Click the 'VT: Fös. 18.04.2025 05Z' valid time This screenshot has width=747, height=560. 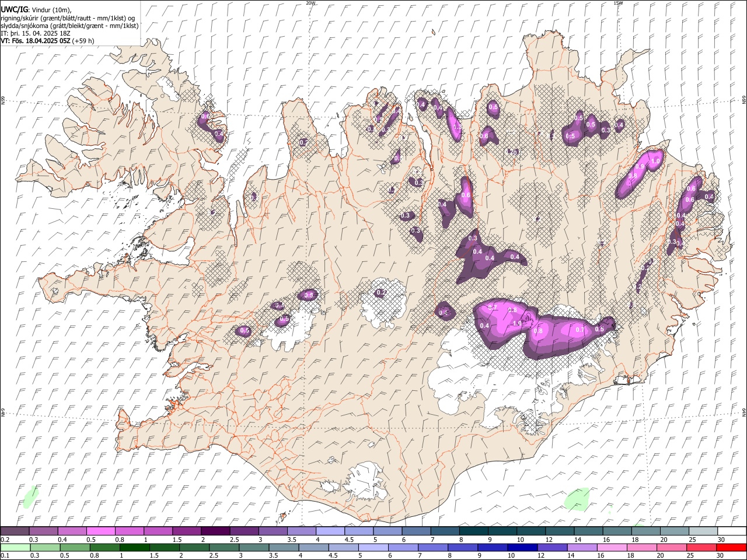tap(36, 41)
